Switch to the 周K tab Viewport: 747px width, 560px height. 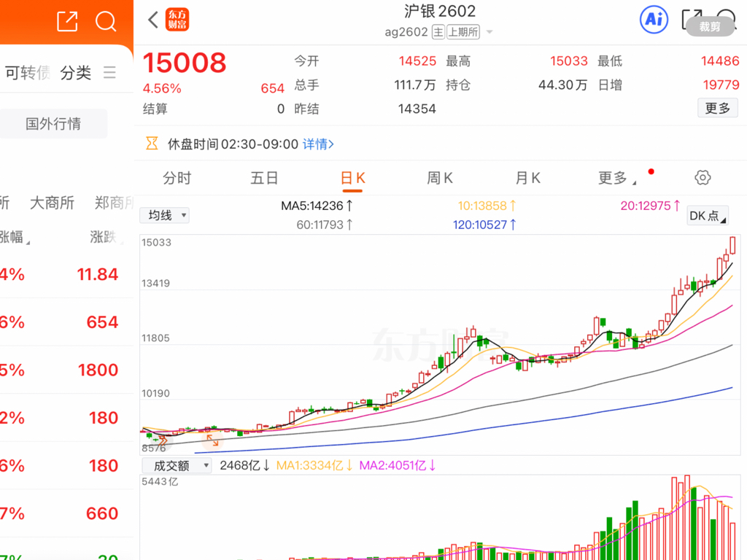440,178
